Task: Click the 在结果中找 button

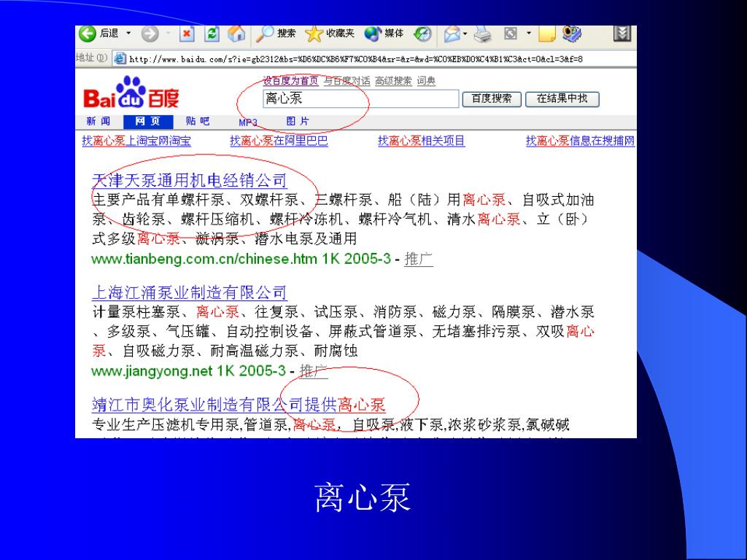Action: 562,99
